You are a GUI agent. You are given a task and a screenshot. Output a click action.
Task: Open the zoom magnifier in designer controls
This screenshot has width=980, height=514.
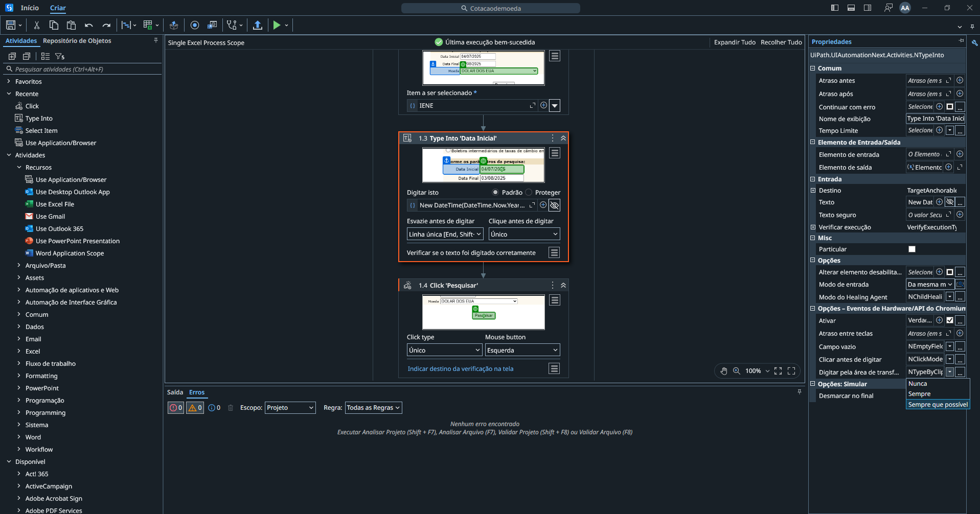click(737, 371)
